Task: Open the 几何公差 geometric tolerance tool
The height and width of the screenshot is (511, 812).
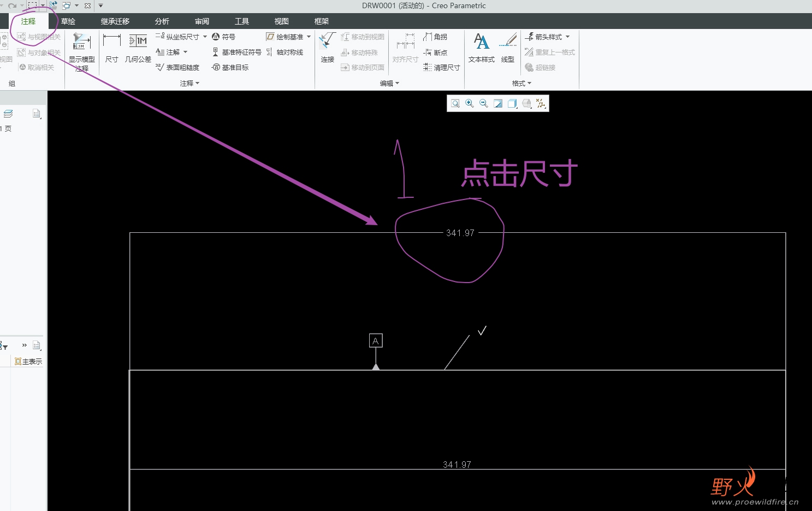Action: [x=138, y=48]
